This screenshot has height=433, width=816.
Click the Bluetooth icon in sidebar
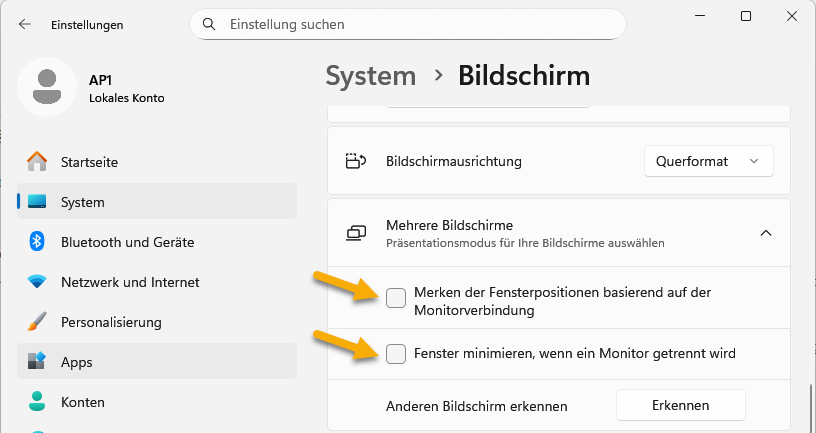(37, 242)
